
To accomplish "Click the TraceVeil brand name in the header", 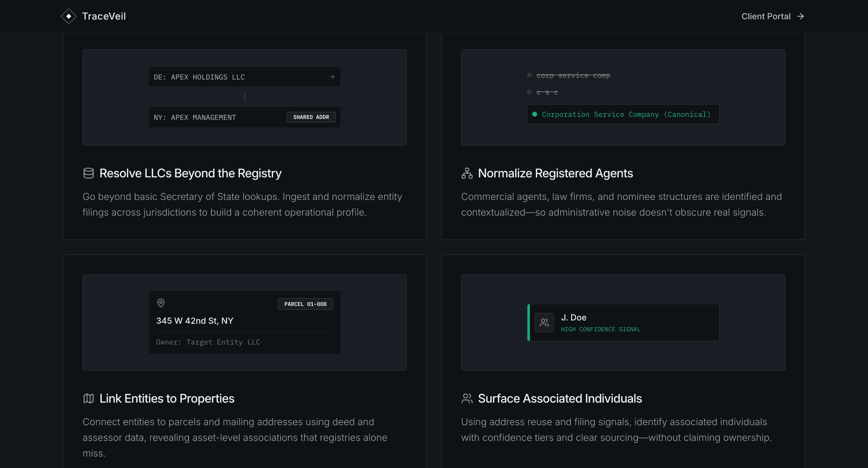I will pyautogui.click(x=104, y=16).
